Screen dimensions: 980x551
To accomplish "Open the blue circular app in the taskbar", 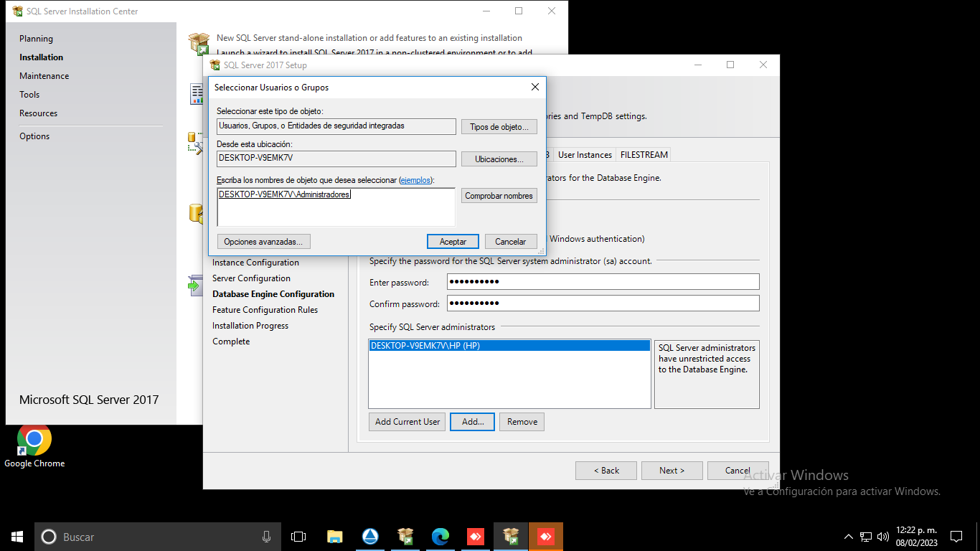I will [370, 537].
